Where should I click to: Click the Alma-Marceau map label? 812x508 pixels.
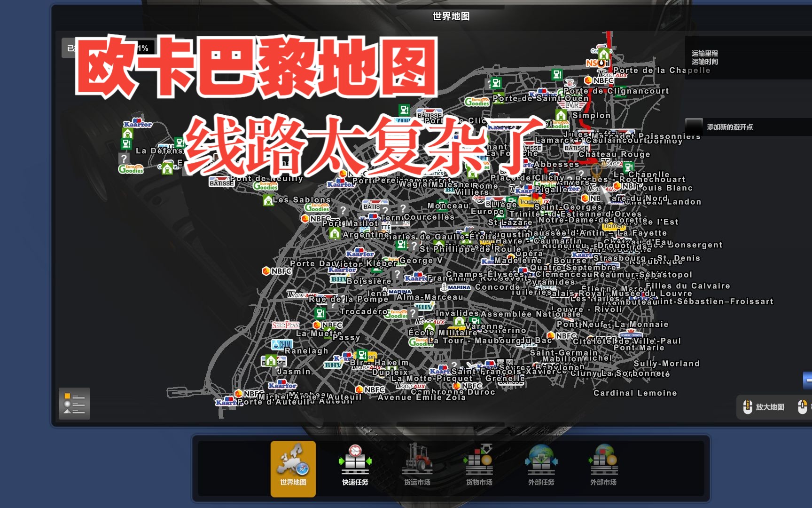pyautogui.click(x=430, y=297)
